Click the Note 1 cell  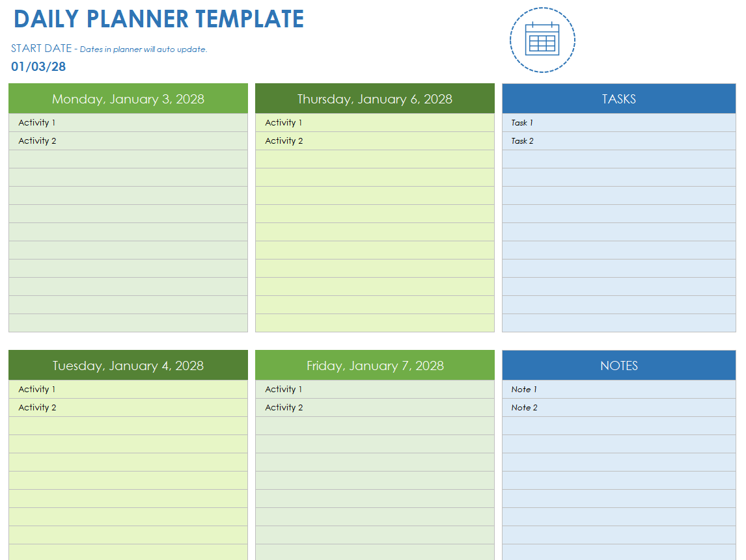click(x=524, y=389)
